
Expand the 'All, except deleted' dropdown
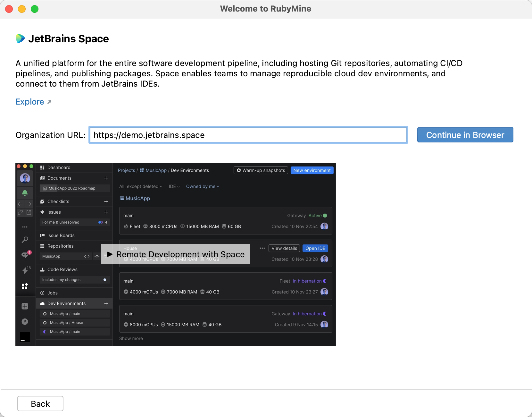[141, 186]
